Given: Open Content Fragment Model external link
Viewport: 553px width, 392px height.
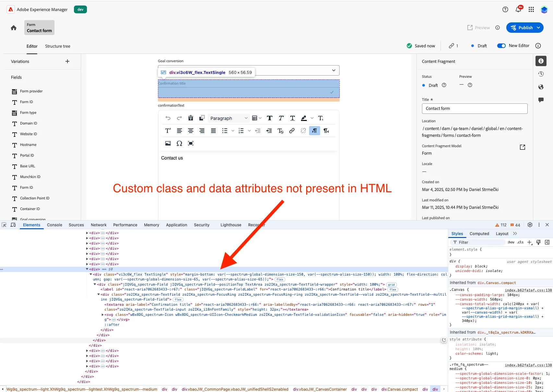Looking at the screenshot, I should pos(523,147).
